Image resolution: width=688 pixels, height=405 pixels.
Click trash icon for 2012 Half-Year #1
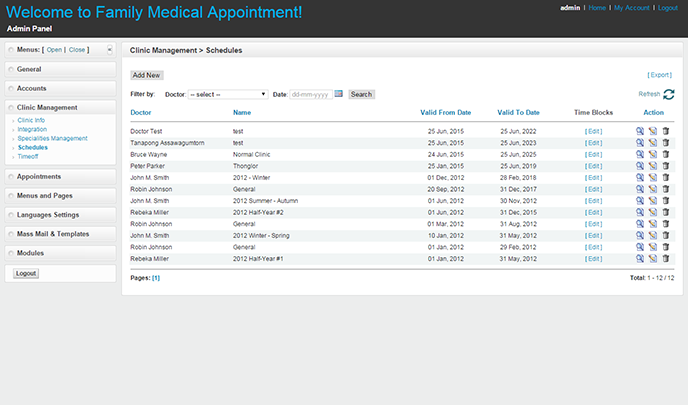666,258
